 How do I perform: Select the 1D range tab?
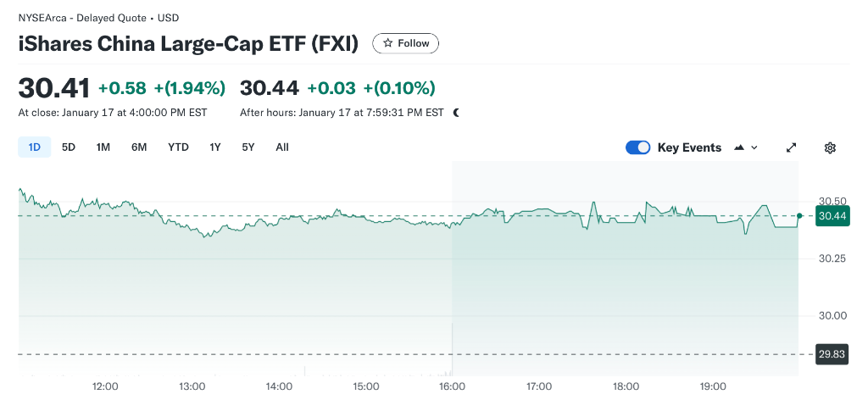35,147
